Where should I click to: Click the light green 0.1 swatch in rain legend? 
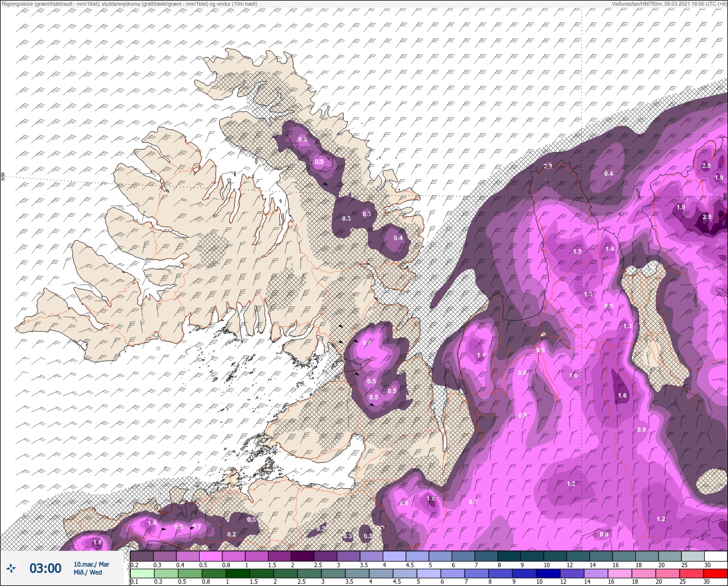(142, 573)
